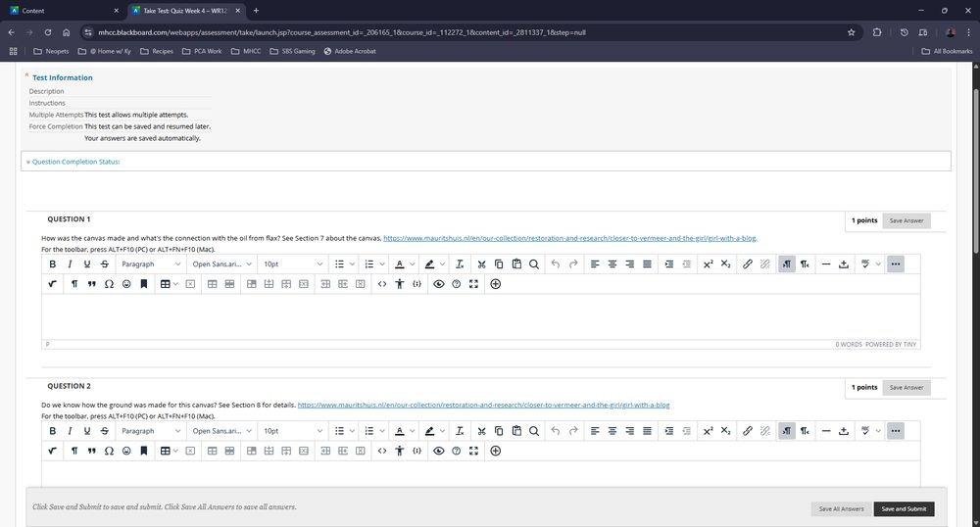
Task: Switch to the Content browser tab
Action: click(x=63, y=11)
